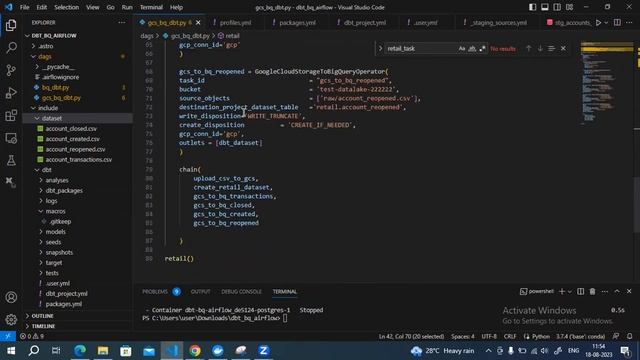Screen dimensions: 640x360
Task: Switch to the packages.yml editor tab
Action: coord(297,22)
